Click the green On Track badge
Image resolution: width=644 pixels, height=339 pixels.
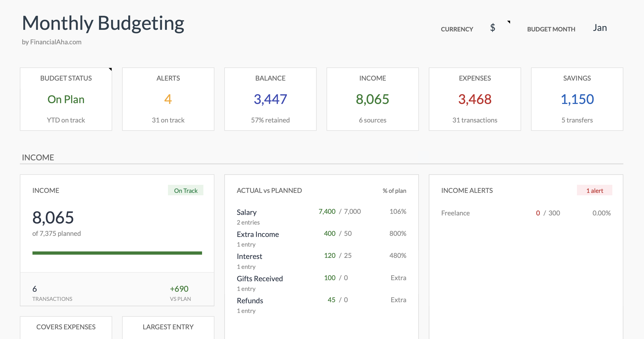pyautogui.click(x=185, y=190)
